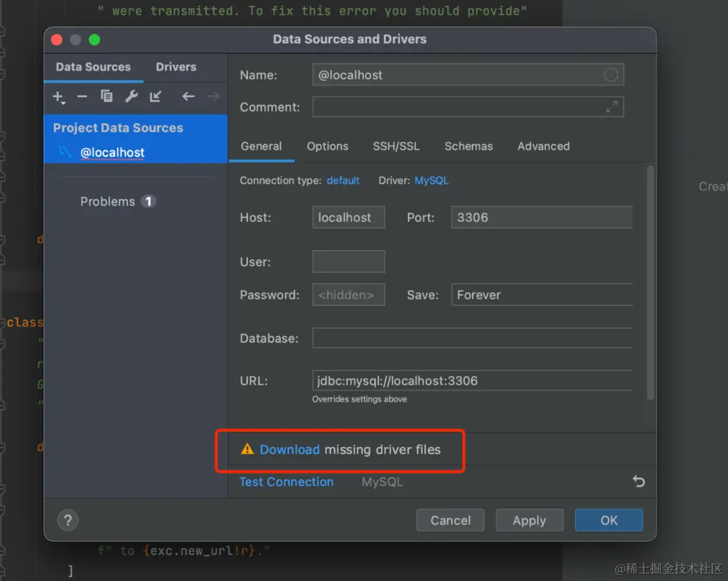Change the driver via MySQL link
This screenshot has width=728, height=581.
point(431,181)
